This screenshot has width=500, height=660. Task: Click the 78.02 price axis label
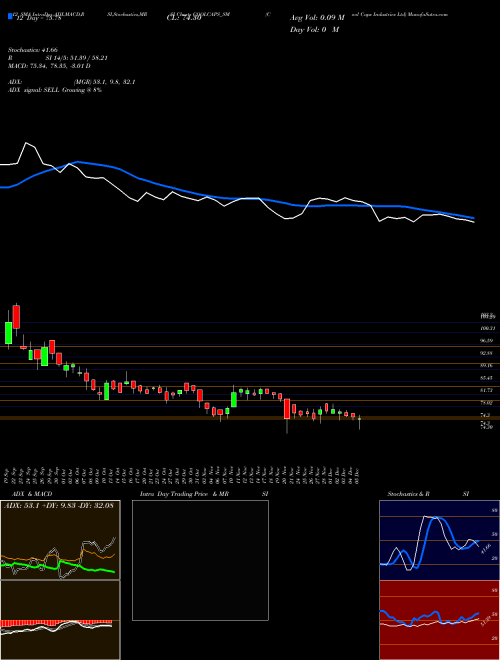(486, 403)
